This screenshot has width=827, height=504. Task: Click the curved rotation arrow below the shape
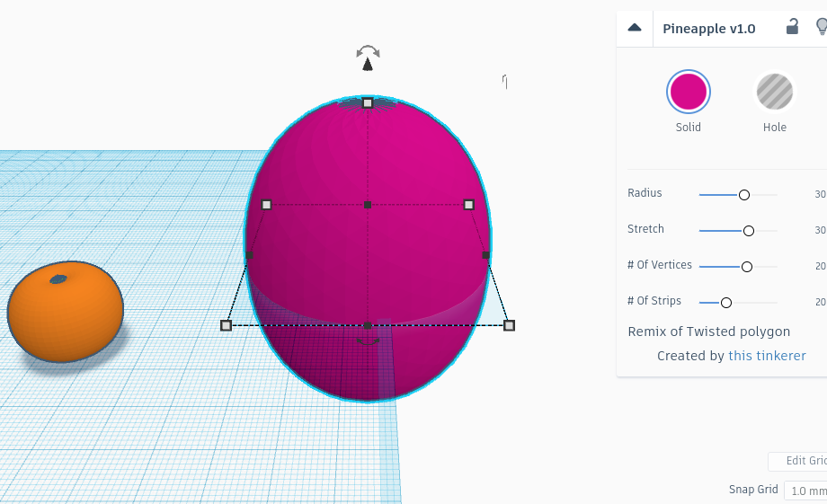368,342
